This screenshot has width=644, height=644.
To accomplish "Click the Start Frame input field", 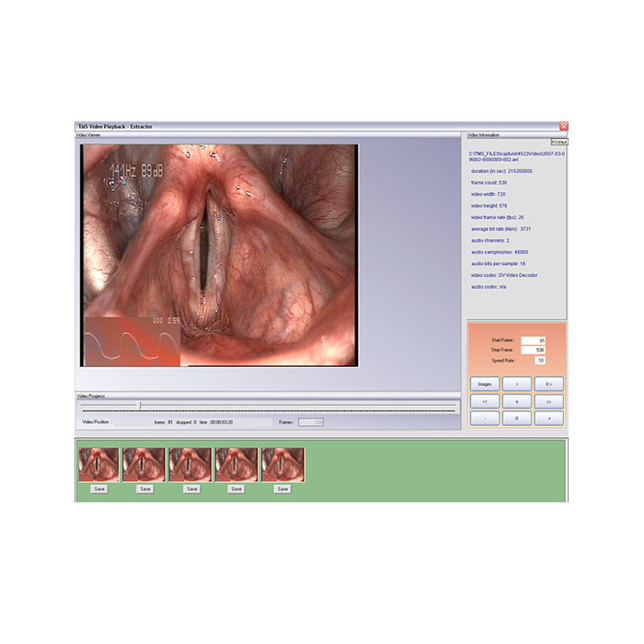I will tap(533, 340).
